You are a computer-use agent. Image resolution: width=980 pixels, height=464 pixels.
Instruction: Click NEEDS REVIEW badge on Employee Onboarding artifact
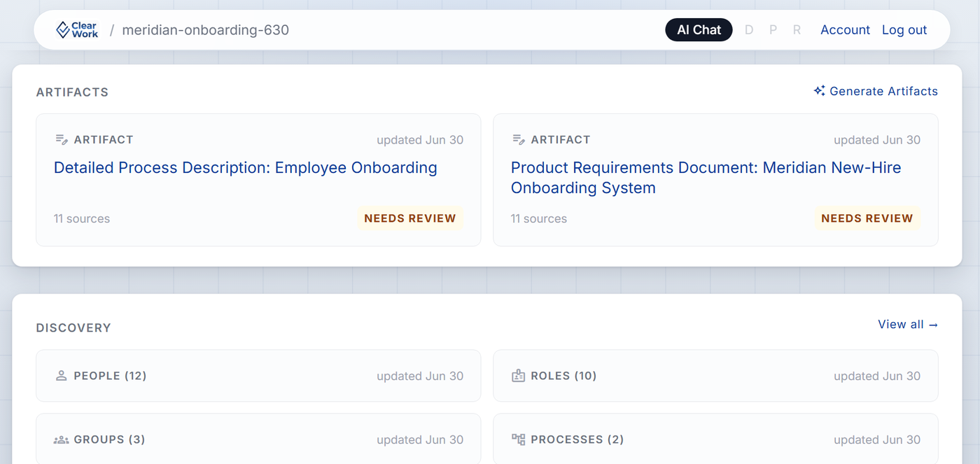(x=410, y=218)
